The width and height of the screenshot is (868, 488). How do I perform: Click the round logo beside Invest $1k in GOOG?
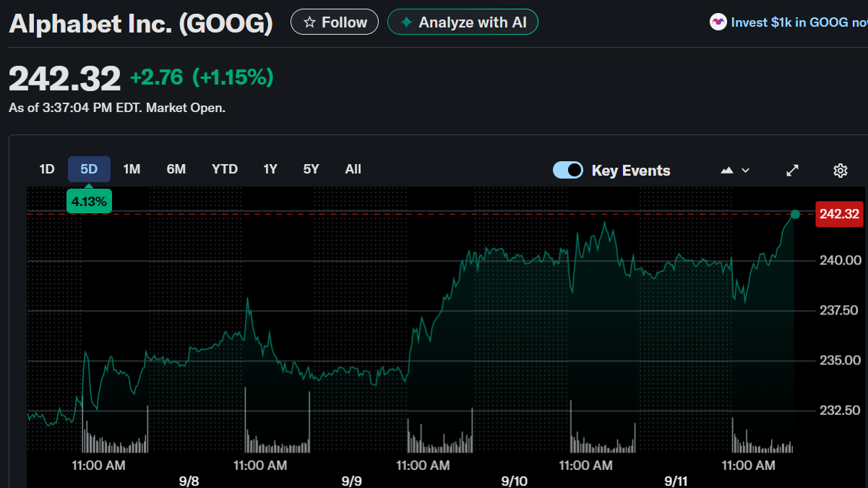(x=718, y=22)
